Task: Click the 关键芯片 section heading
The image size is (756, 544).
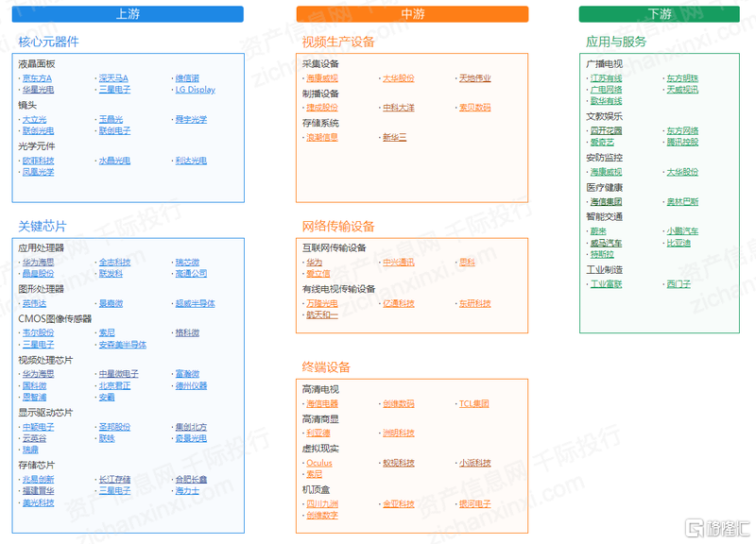Action: pos(43,226)
